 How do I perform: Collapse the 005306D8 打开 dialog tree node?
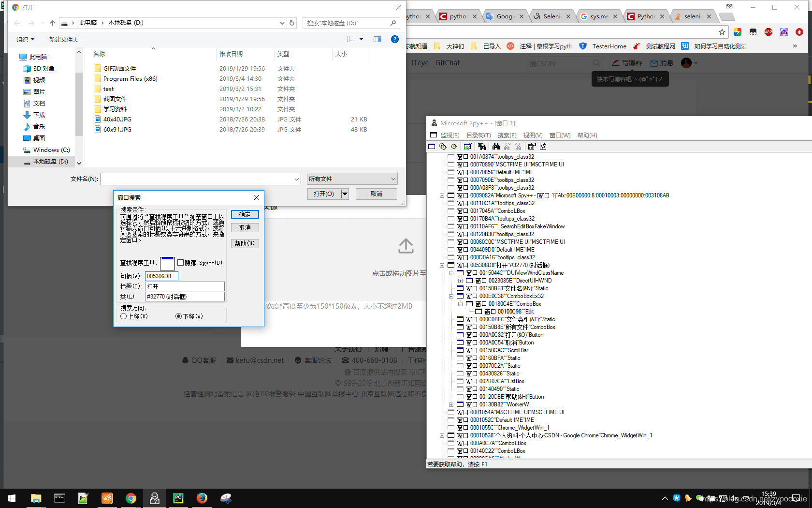[442, 265]
